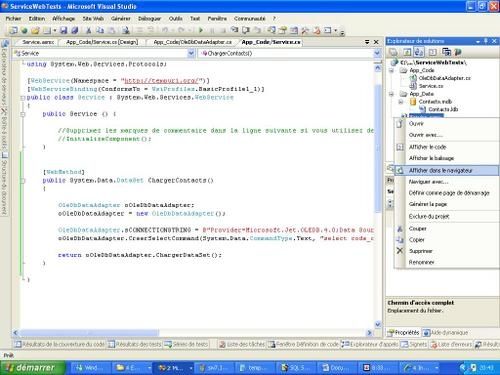This screenshot has width=500, height=375.
Task: Collapse the App_Data folder node
Action: (392, 94)
